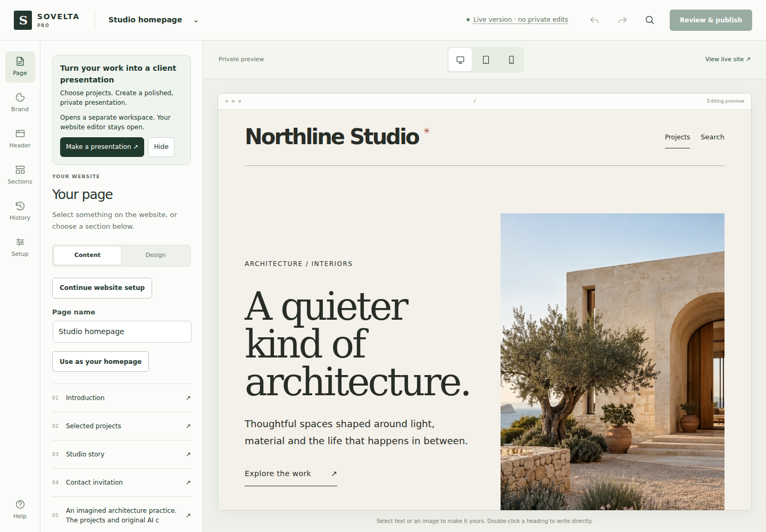Open the View live site link

point(728,60)
